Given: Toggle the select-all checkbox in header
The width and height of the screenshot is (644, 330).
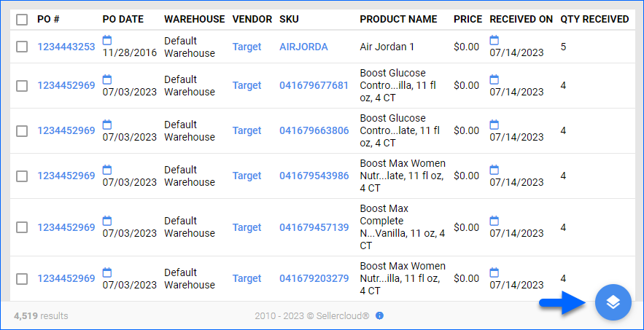Looking at the screenshot, I should [x=22, y=19].
